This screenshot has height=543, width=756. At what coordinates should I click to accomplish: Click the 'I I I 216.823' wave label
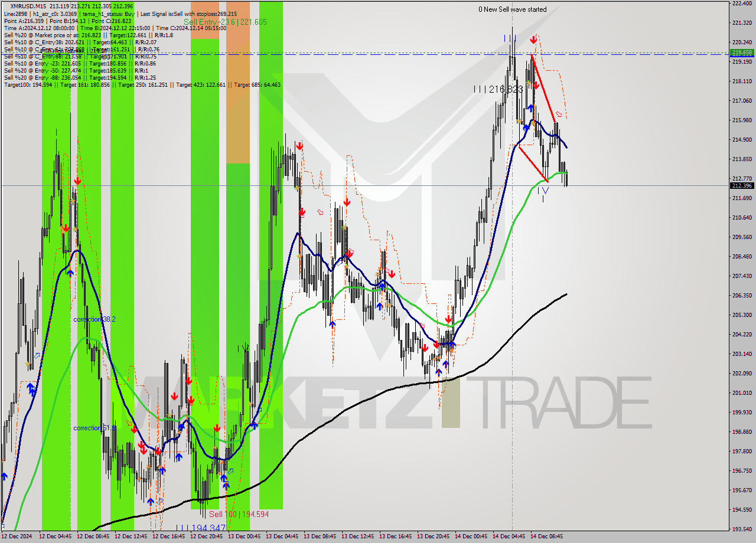click(x=498, y=89)
